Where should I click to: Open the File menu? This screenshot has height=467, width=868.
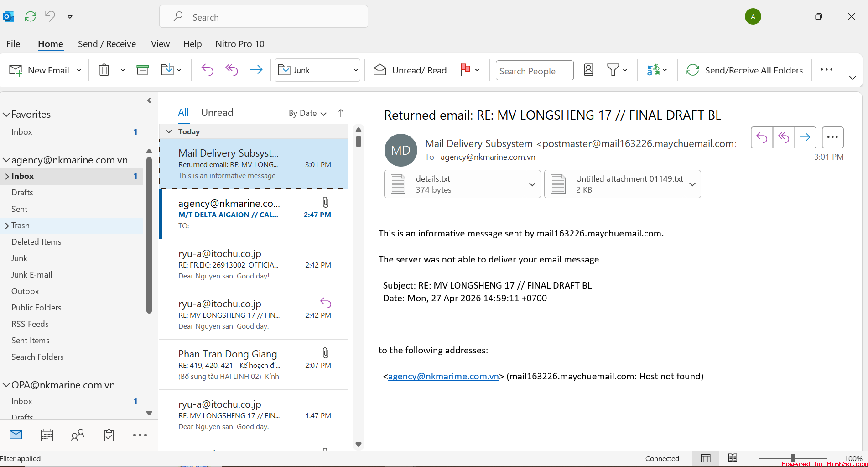13,44
